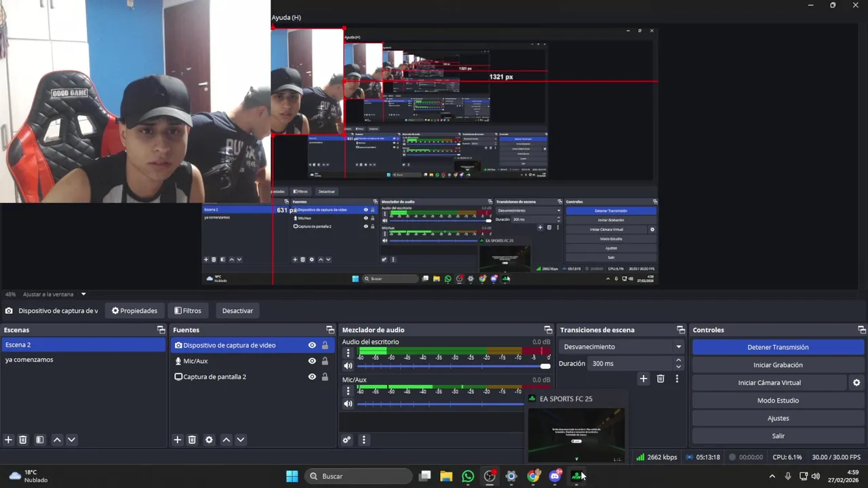
Task: Open preview zoom Ajustar a la ventana dropdown
Action: (83, 294)
